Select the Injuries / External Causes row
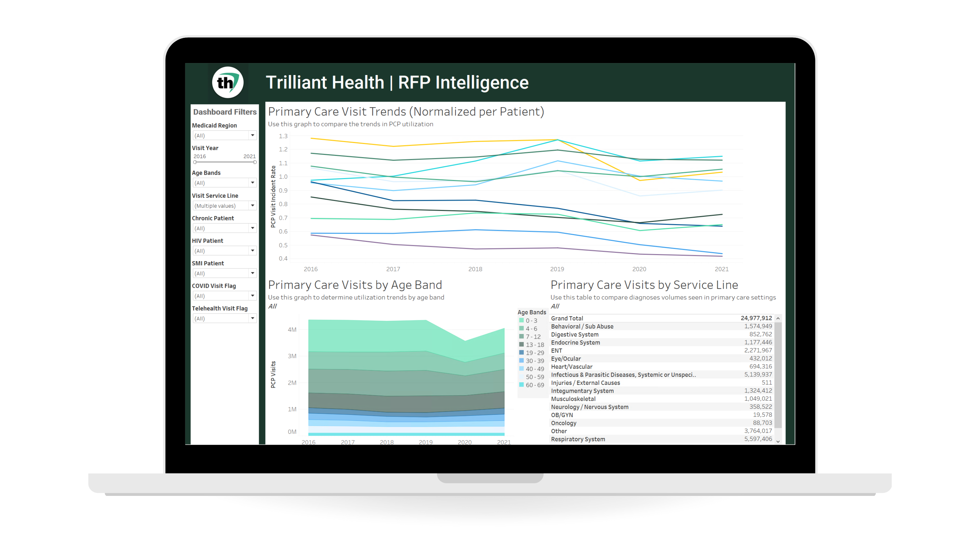 662,383
